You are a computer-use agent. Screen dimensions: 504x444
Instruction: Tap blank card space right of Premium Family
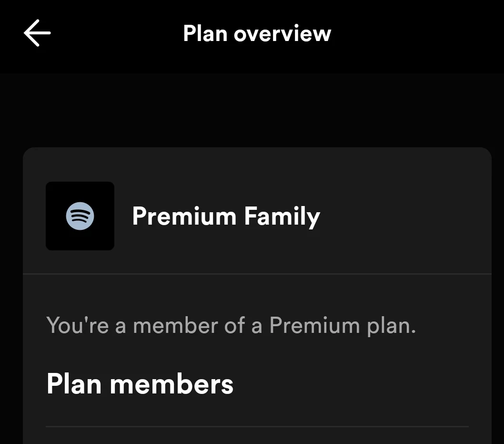(405, 216)
